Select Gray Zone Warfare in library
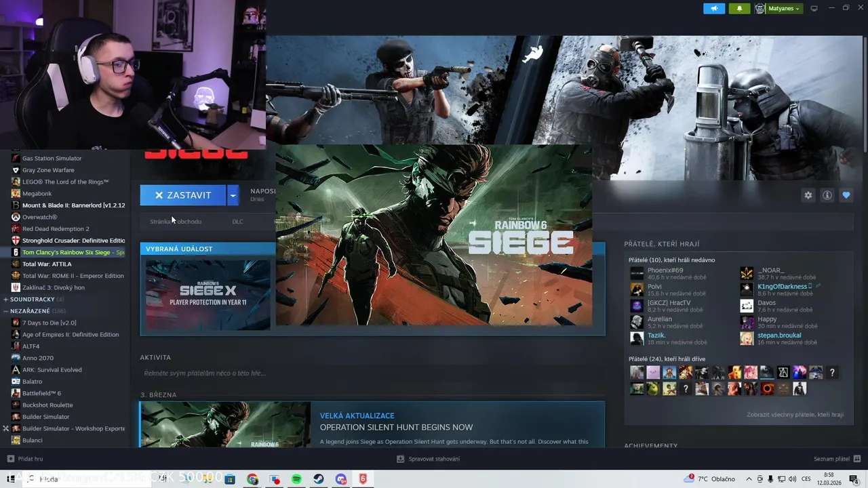The height and width of the screenshot is (488, 868). pos(48,170)
